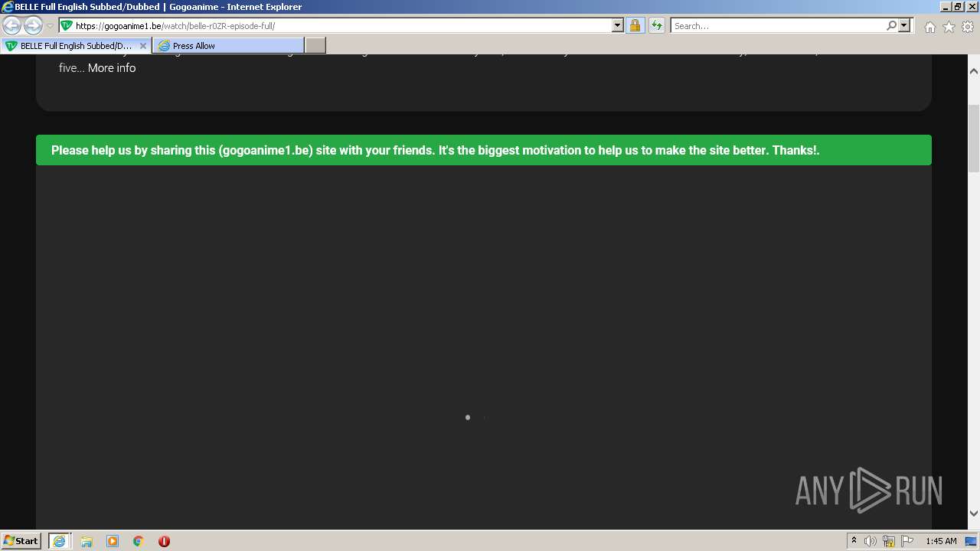Click the green share-this-site banner

[x=484, y=150]
